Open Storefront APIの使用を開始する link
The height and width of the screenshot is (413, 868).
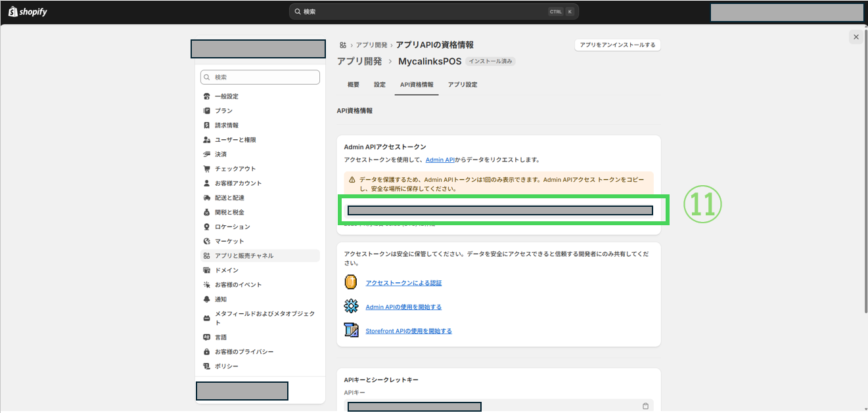click(x=408, y=331)
